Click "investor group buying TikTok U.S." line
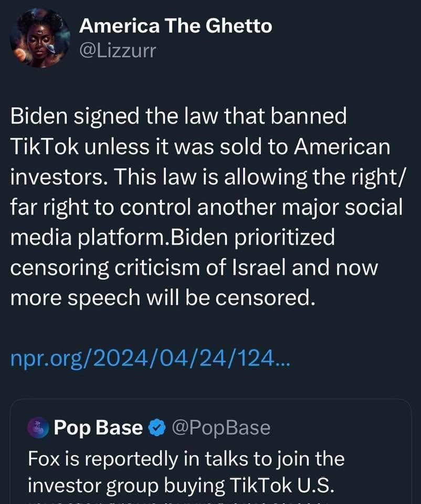This screenshot has height=504, width=421. [180, 486]
